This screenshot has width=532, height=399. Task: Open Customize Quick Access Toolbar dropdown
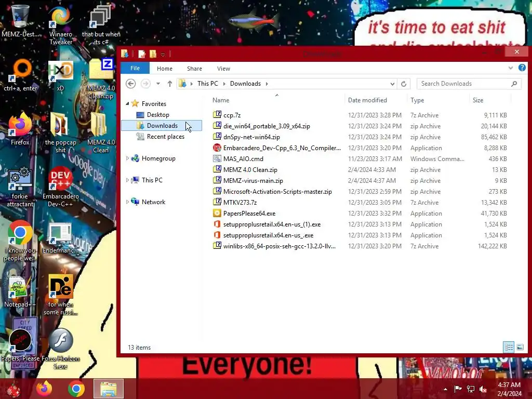click(x=163, y=54)
